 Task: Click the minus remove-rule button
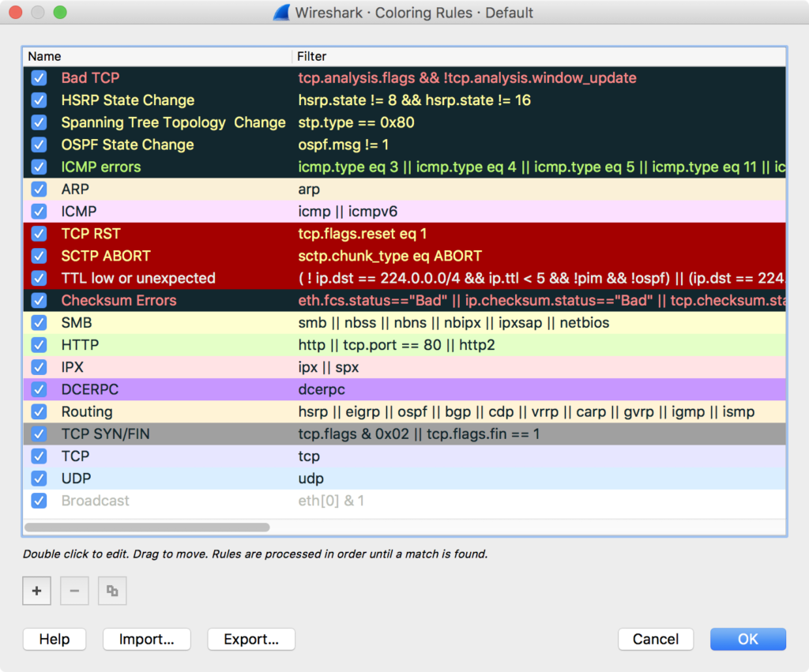pyautogui.click(x=74, y=591)
